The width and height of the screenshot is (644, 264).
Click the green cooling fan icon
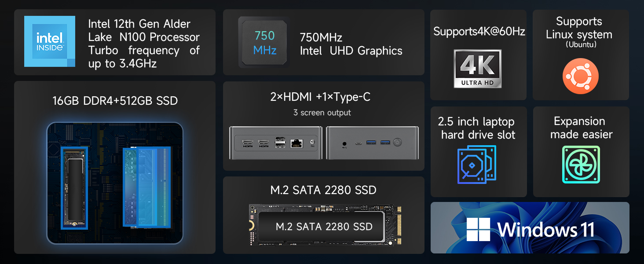(581, 165)
